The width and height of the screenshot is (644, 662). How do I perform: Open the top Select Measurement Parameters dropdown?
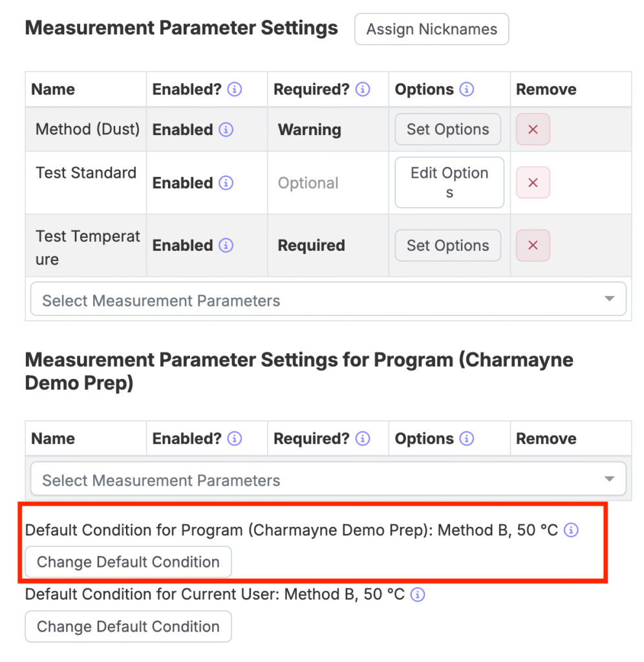[x=328, y=299]
